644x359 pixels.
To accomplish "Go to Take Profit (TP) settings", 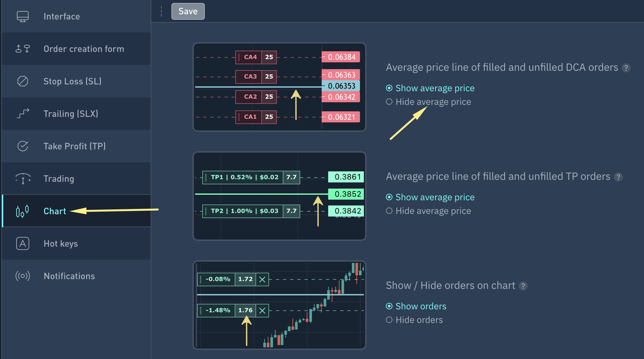I will click(75, 146).
